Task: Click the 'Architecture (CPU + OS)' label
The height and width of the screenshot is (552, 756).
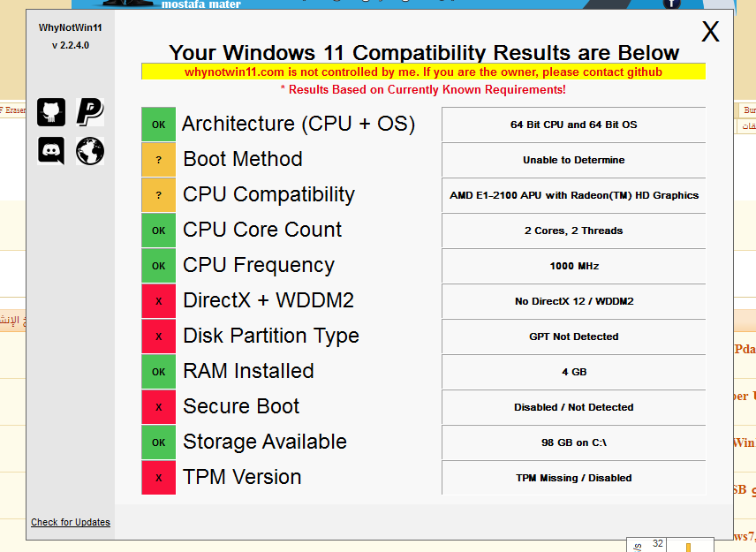Action: click(299, 124)
